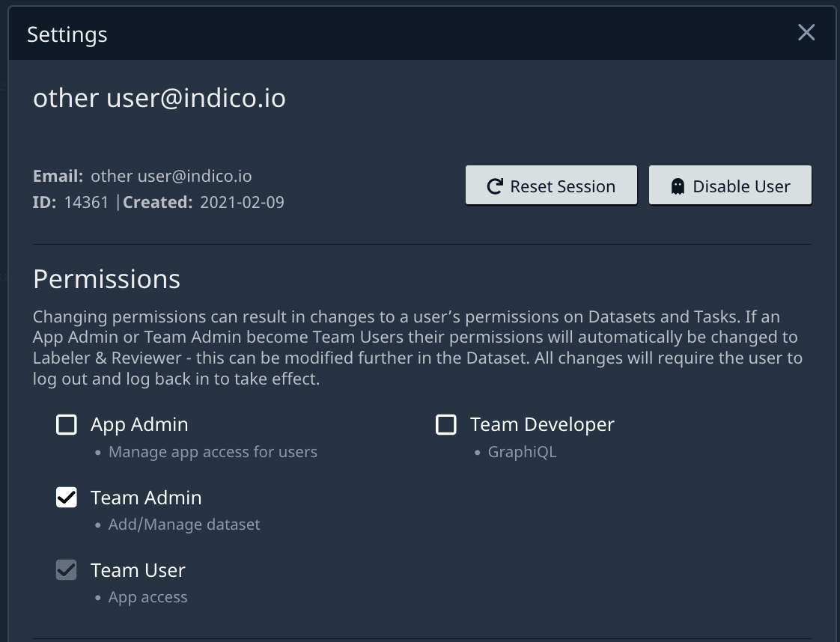The width and height of the screenshot is (840, 642).
Task: Uncheck the Team Admin checkbox
Action: tap(67, 498)
